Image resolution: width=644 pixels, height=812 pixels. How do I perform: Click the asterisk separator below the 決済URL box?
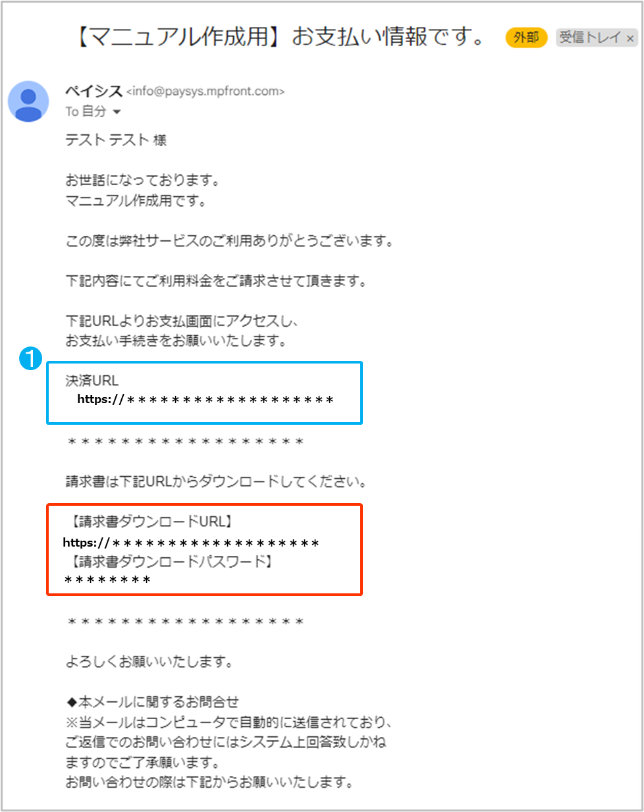[186, 442]
